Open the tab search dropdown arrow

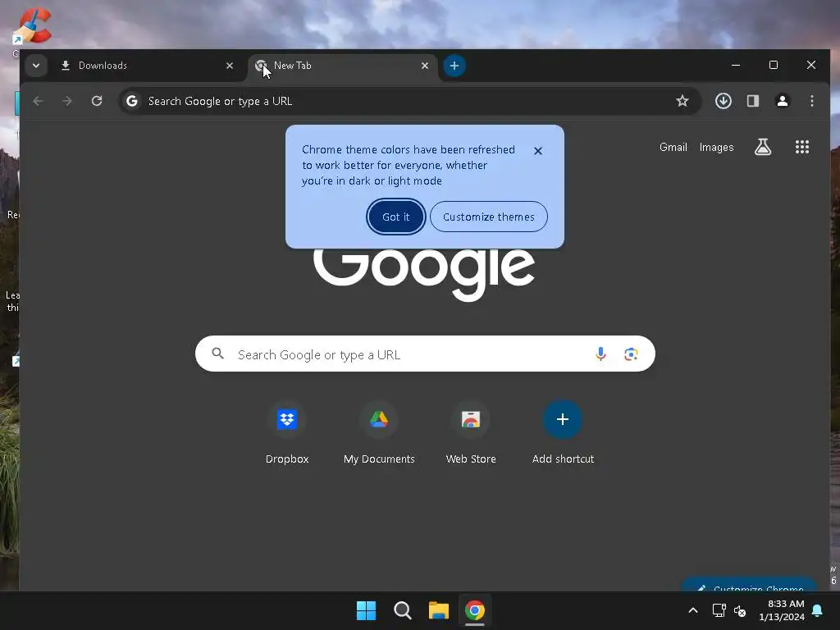pyautogui.click(x=36, y=66)
